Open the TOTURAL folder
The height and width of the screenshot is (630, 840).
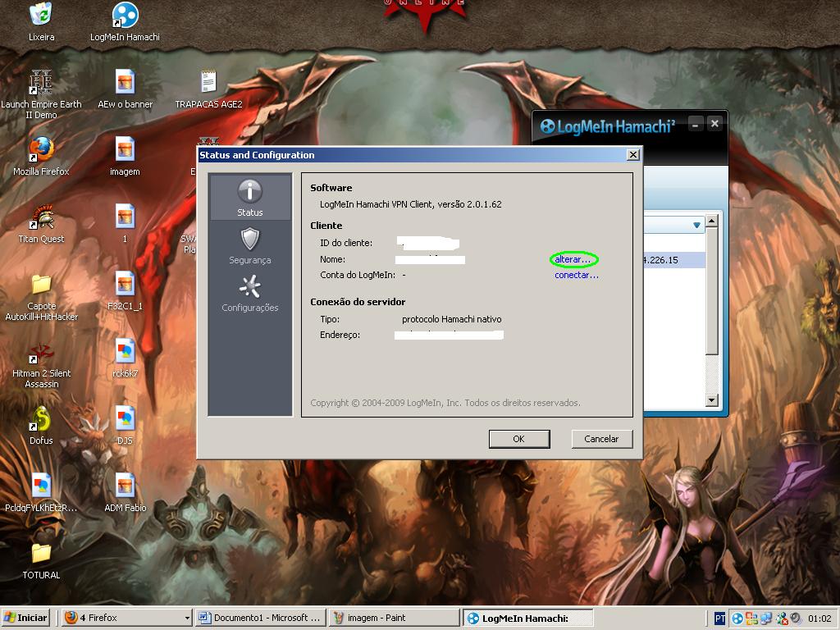[x=41, y=554]
